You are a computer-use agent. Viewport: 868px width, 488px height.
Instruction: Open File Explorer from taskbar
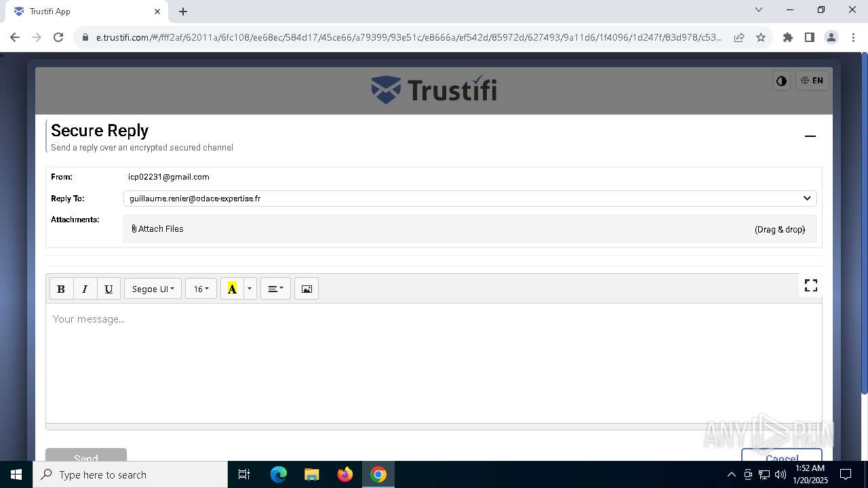pyautogui.click(x=311, y=474)
